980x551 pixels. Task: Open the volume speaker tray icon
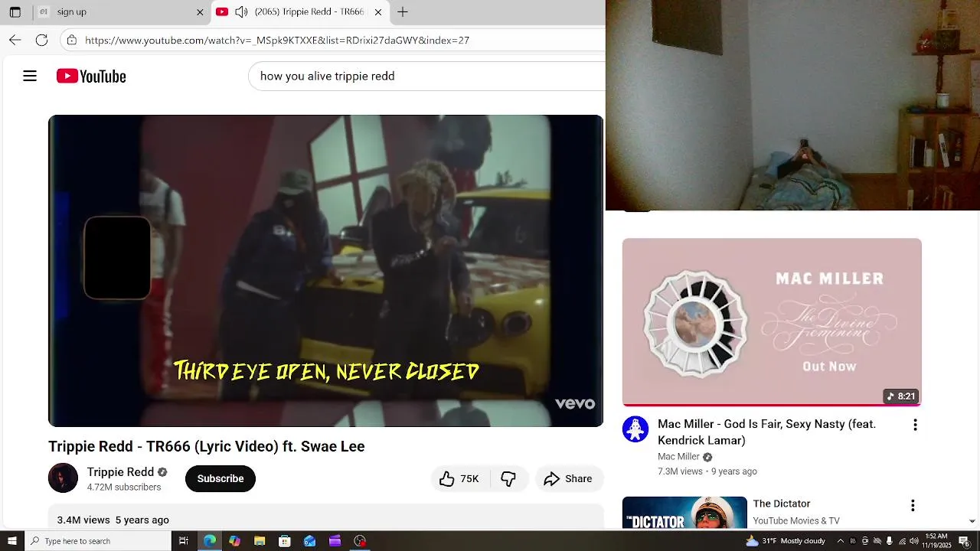point(915,541)
